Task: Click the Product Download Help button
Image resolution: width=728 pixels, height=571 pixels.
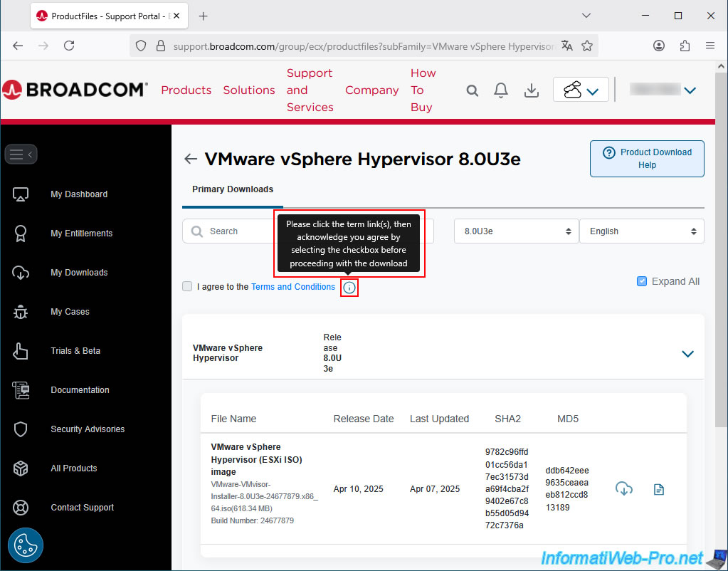Action: click(x=647, y=159)
